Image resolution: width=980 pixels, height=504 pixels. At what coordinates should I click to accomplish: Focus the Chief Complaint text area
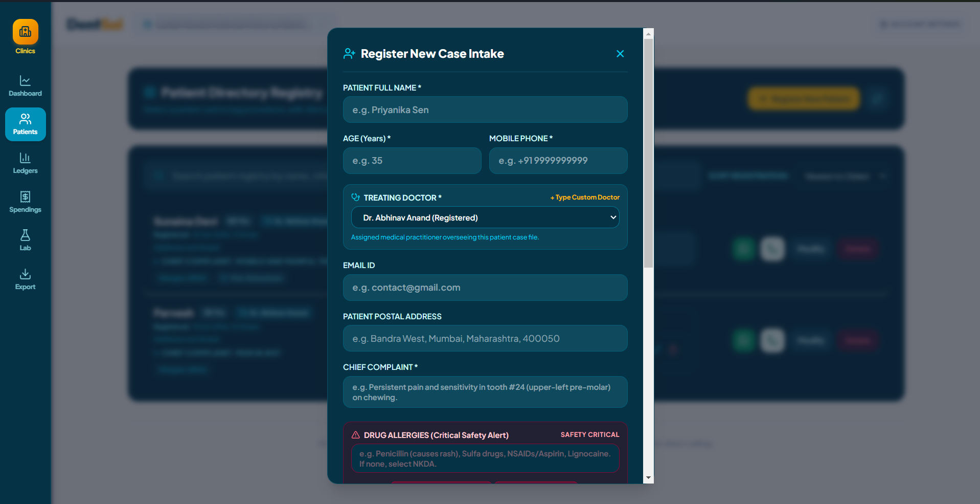tap(485, 392)
